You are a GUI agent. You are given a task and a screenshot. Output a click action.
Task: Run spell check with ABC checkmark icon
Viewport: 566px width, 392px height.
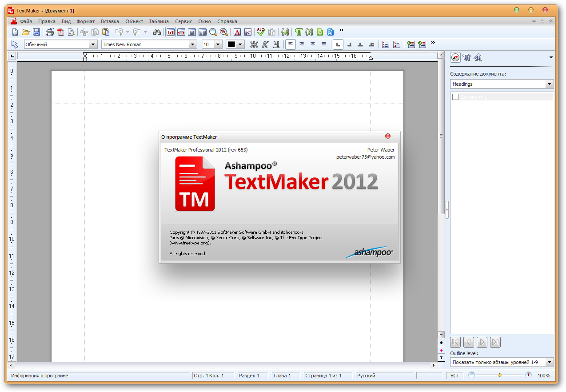(261, 32)
